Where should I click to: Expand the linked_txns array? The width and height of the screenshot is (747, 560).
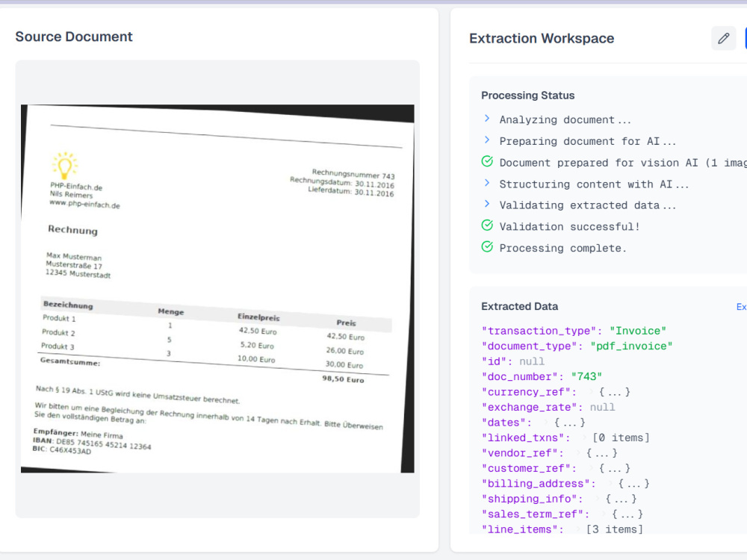click(x=585, y=438)
